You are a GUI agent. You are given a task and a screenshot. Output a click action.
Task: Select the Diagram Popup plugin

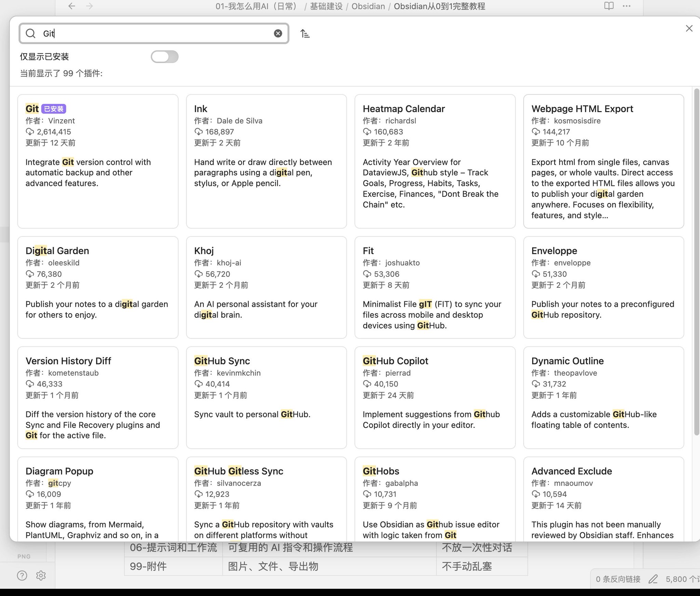[98, 499]
